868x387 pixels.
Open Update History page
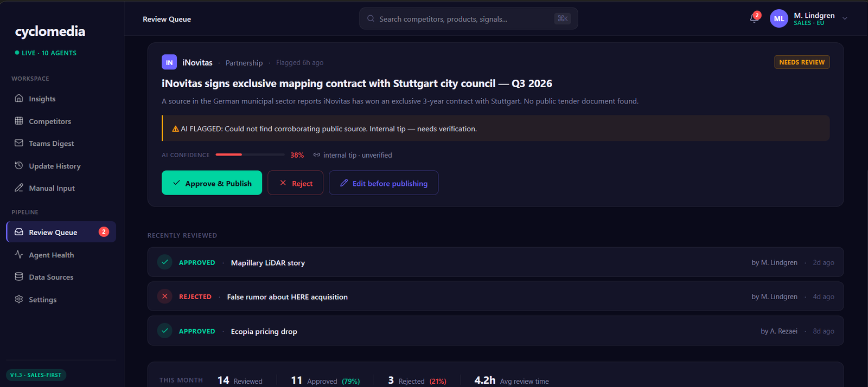61,166
